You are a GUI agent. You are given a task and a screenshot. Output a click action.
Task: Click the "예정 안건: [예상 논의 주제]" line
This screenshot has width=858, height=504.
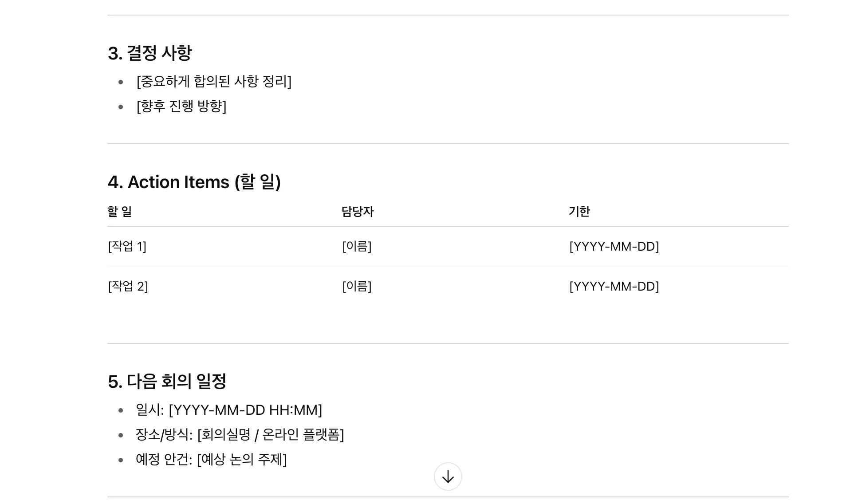click(x=211, y=460)
